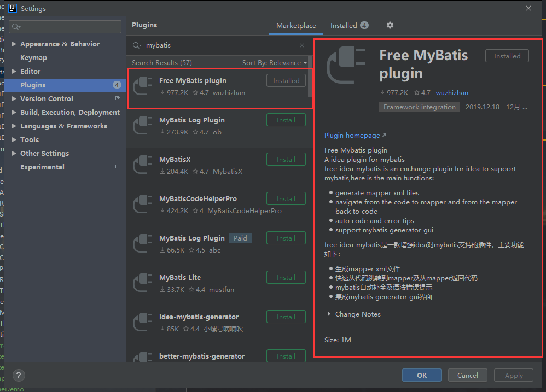Expand the Appearance & Behavior tree node
Image resolution: width=546 pixels, height=392 pixels.
(x=14, y=44)
